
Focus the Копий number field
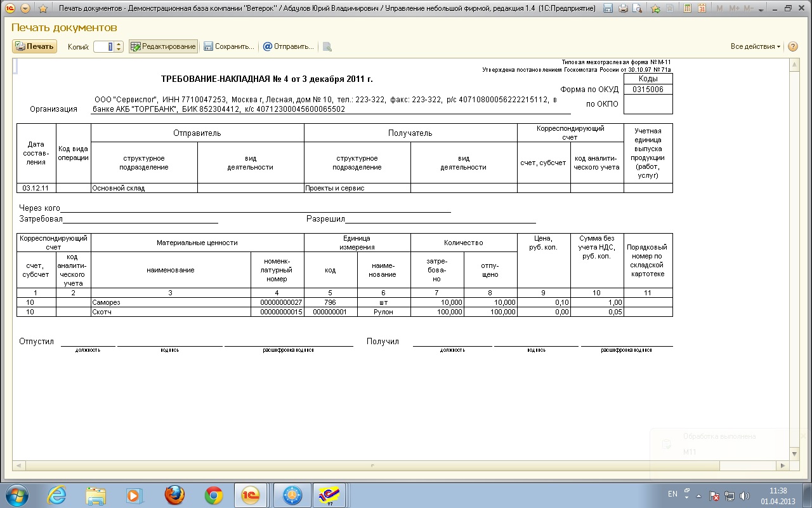pyautogui.click(x=103, y=46)
